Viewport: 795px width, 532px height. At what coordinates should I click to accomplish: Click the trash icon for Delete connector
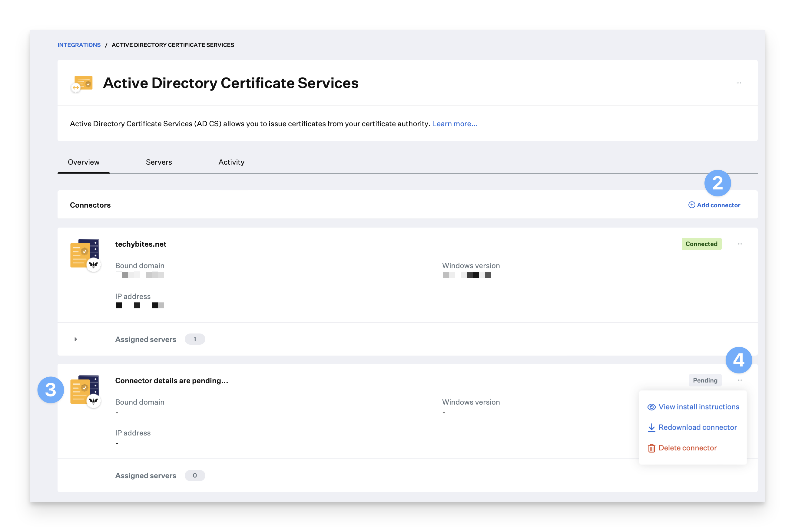coord(651,448)
